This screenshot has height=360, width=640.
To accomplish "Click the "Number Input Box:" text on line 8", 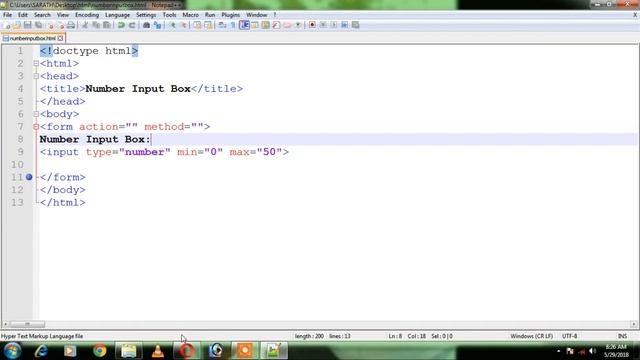I will 95,139.
